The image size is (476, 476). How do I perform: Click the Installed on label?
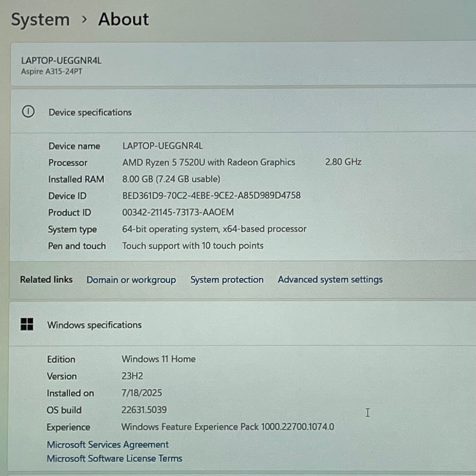70,394
